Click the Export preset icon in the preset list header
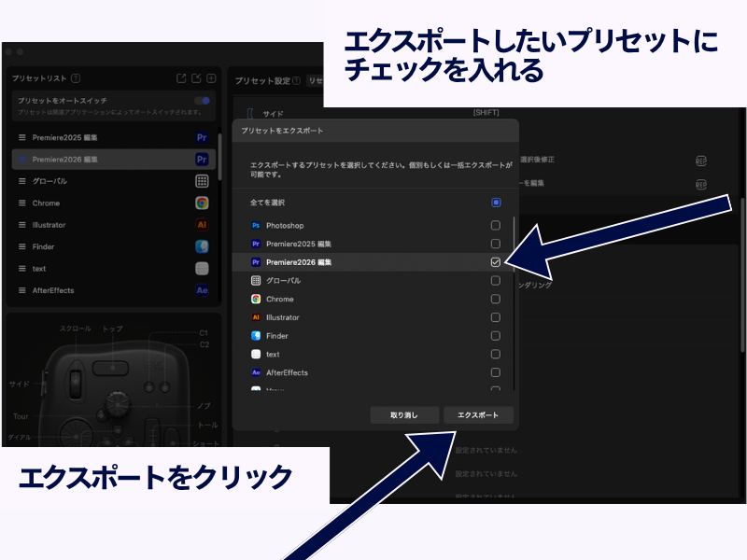Screen dimensions: 747x560 pos(181,78)
